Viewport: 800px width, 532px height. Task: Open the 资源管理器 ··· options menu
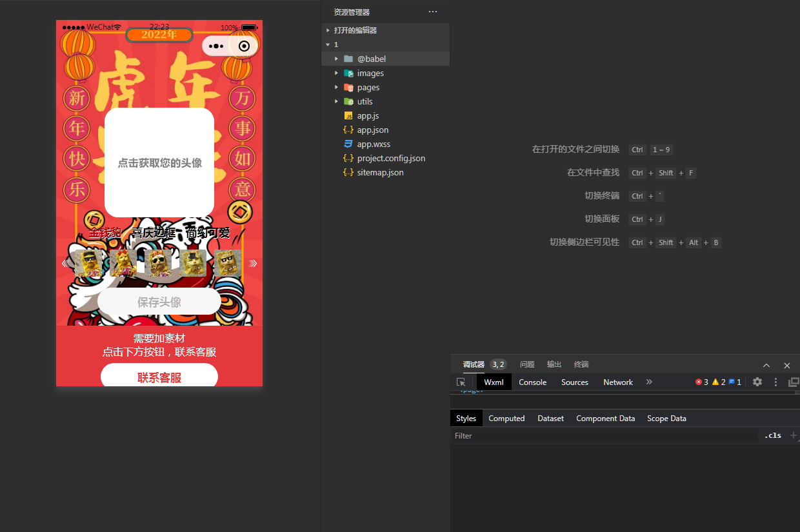pos(433,11)
